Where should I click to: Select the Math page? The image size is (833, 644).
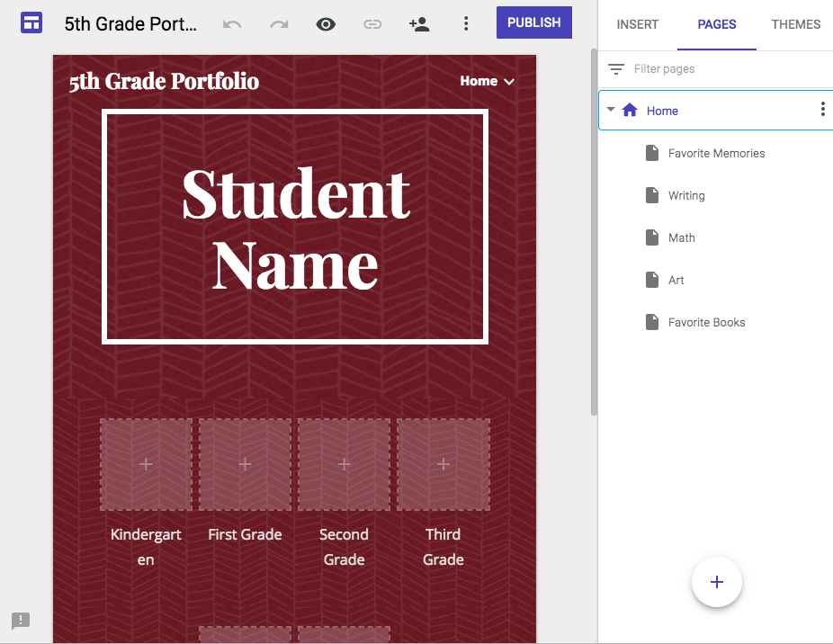pos(680,237)
